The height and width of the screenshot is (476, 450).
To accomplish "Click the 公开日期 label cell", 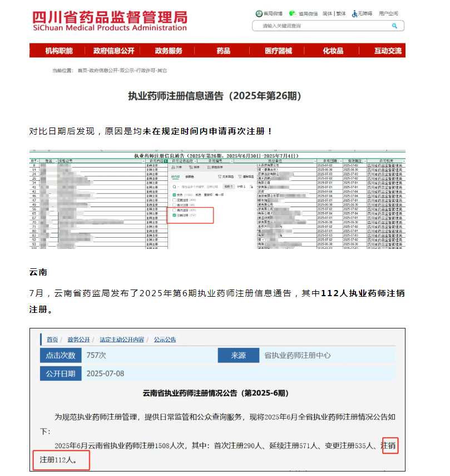I will pyautogui.click(x=61, y=374).
